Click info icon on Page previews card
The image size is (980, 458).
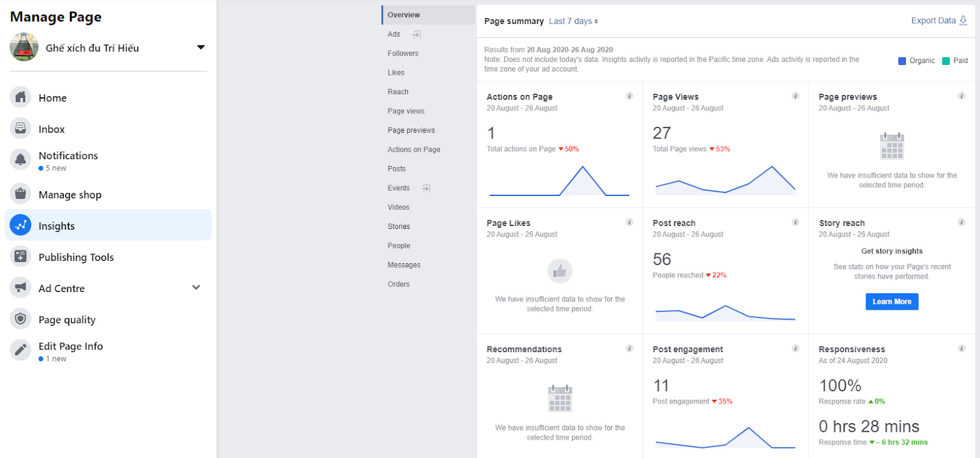961,96
